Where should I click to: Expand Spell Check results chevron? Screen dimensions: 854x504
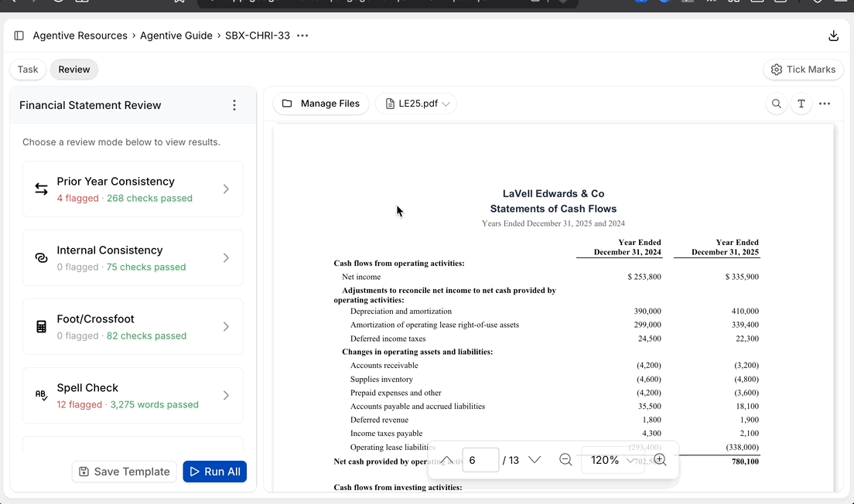(x=226, y=395)
